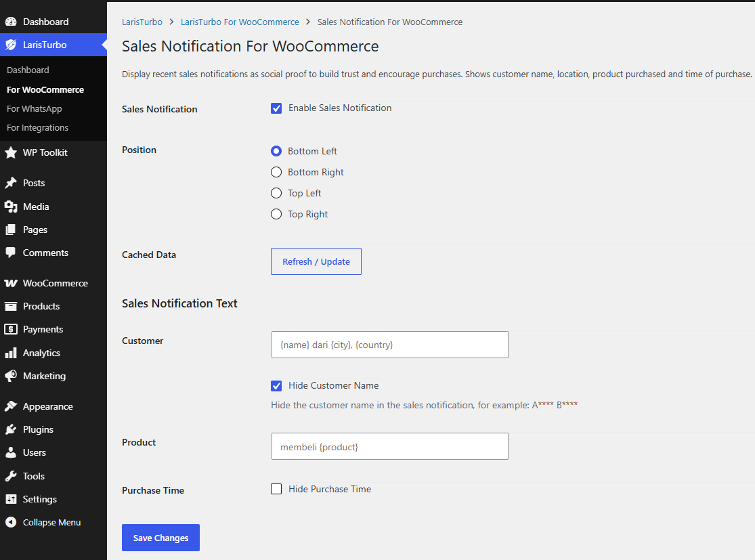The image size is (755, 560).
Task: Follow LarisTurbo For WooCommerce breadcrumb link
Action: pos(240,22)
